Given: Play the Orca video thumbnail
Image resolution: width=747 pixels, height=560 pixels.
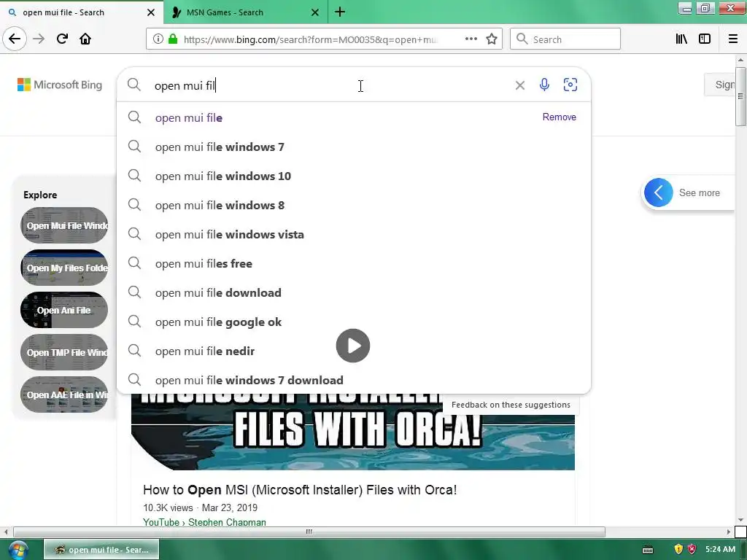Looking at the screenshot, I should (x=352, y=345).
